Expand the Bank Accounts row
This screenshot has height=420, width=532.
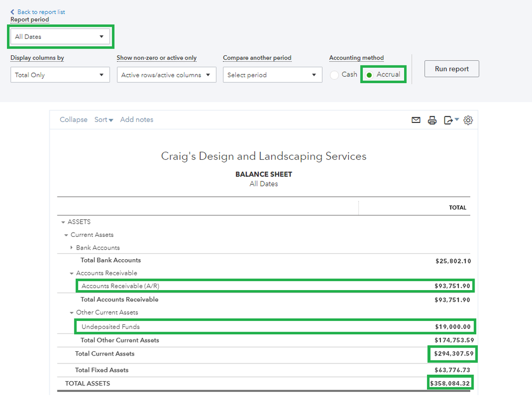[71, 247]
